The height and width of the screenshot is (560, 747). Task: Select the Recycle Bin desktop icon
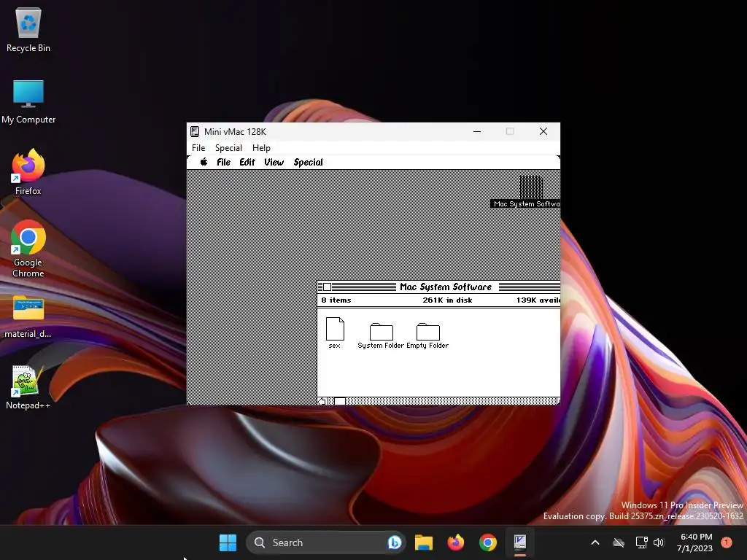[x=28, y=29]
